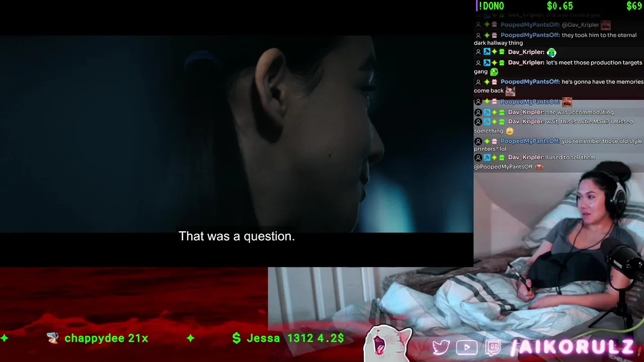Click the user icon beside 'wait, this is outie Mark?'
This screenshot has height=362, width=644.
(x=478, y=122)
